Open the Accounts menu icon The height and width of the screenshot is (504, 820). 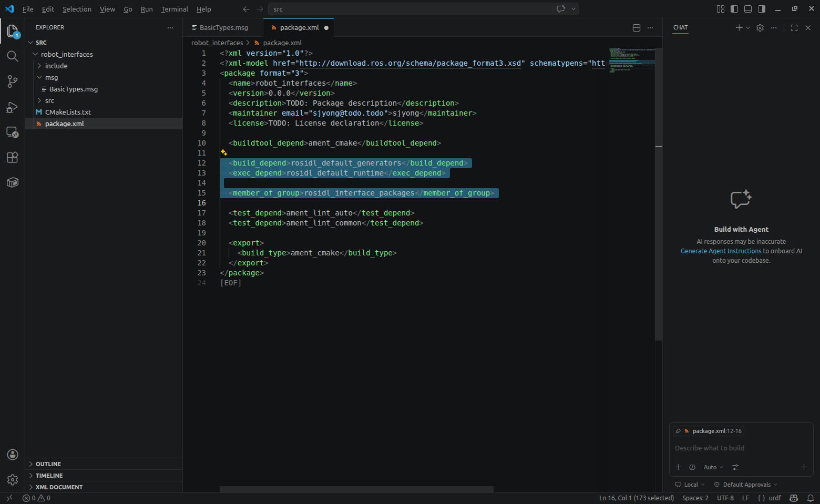[x=13, y=455]
